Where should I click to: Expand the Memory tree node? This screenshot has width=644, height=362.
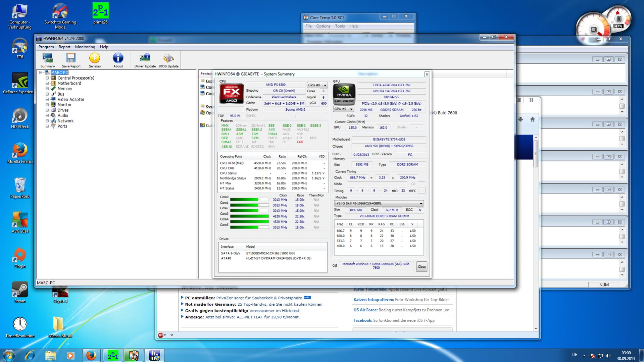47,89
